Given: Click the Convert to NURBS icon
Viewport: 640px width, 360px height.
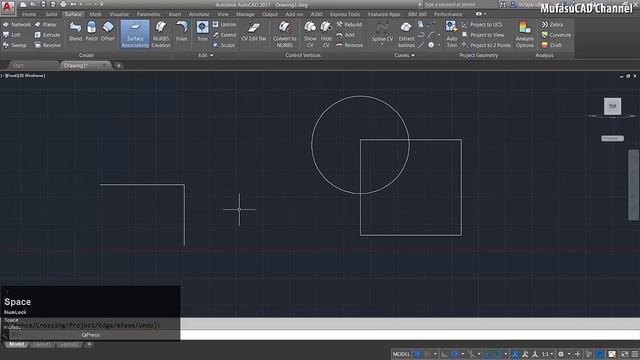Looking at the screenshot, I should [284, 28].
